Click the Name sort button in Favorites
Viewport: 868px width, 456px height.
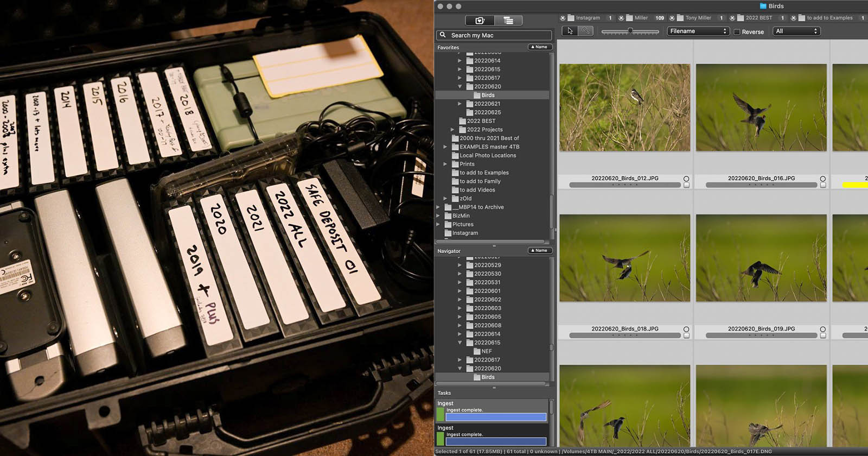[539, 47]
